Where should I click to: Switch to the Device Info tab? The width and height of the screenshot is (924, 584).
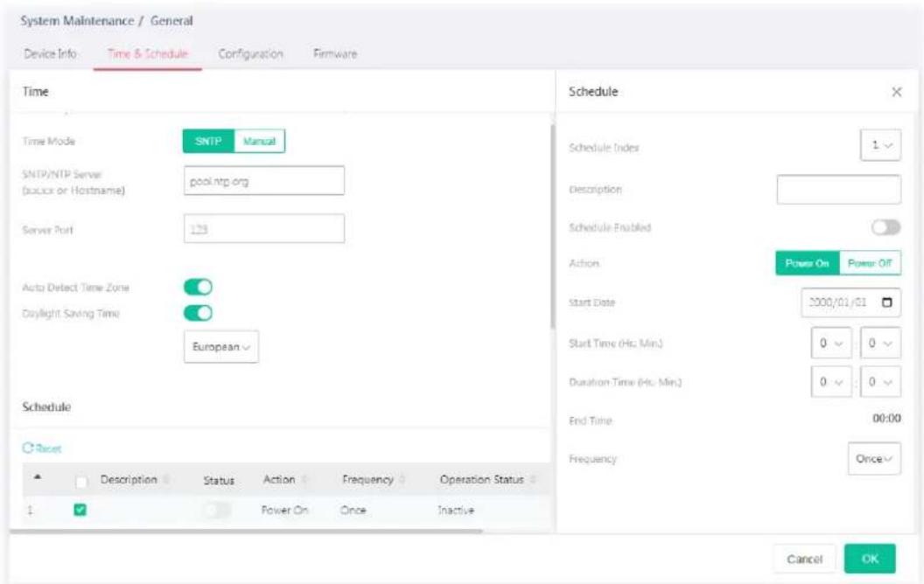[x=50, y=53]
